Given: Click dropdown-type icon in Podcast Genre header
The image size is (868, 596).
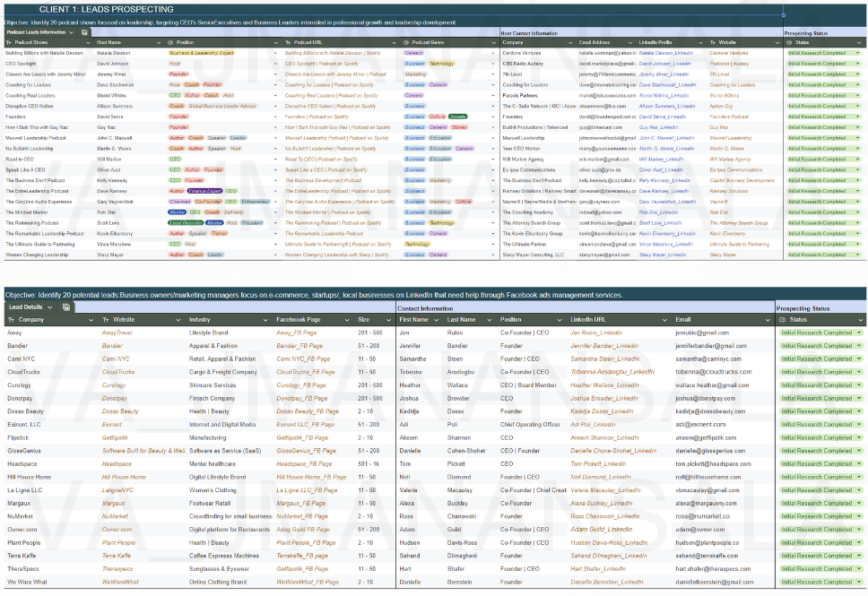Looking at the screenshot, I should click(406, 43).
